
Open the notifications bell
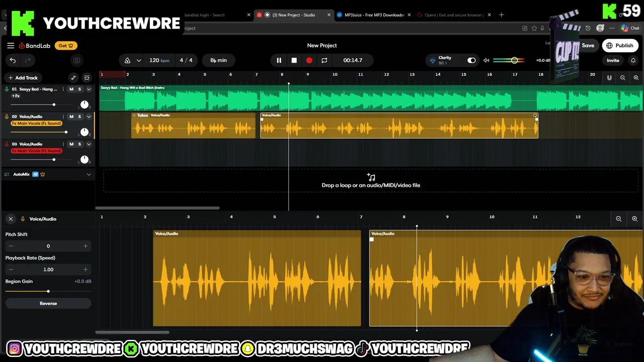coord(633,60)
